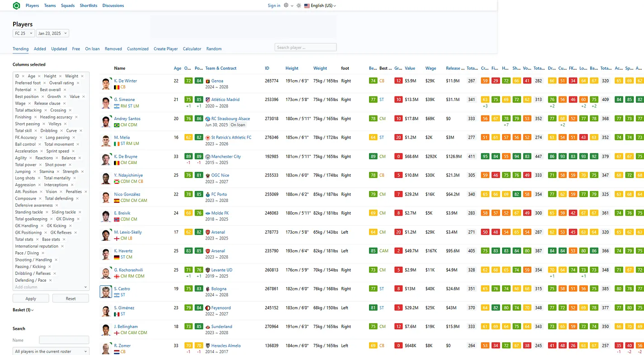Open the English (US) language dropdown
This screenshot has width=644, height=355.
[320, 5]
